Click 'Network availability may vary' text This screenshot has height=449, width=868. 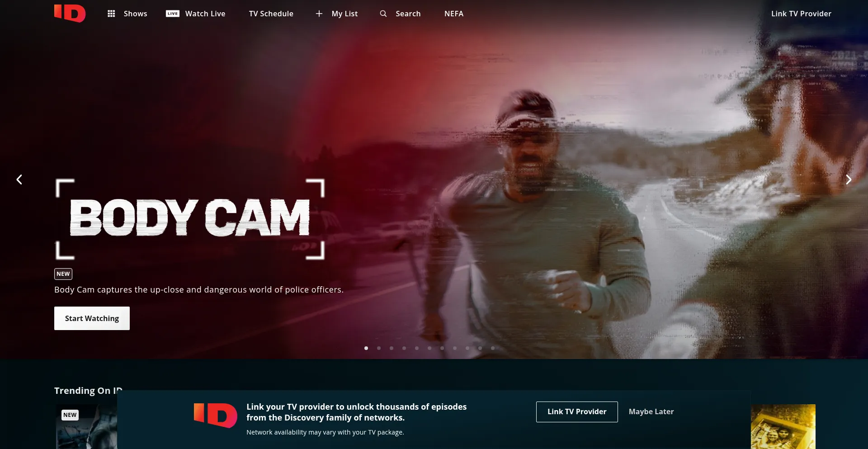click(x=325, y=432)
